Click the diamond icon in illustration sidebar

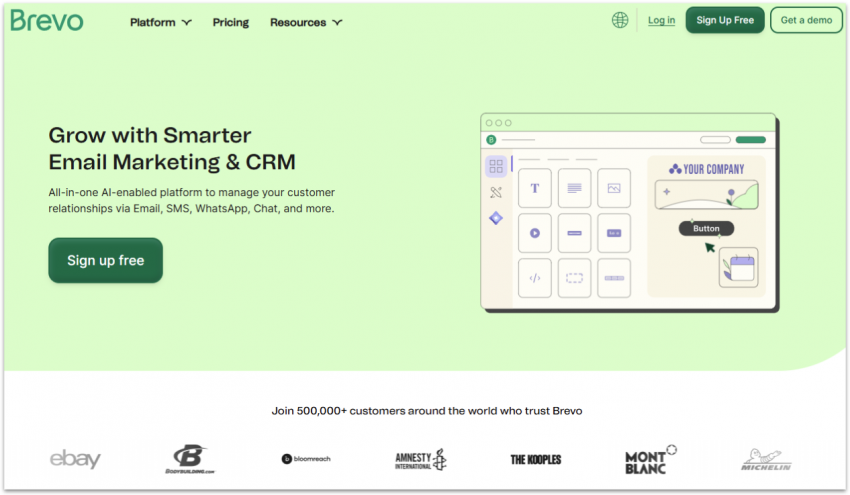click(496, 218)
